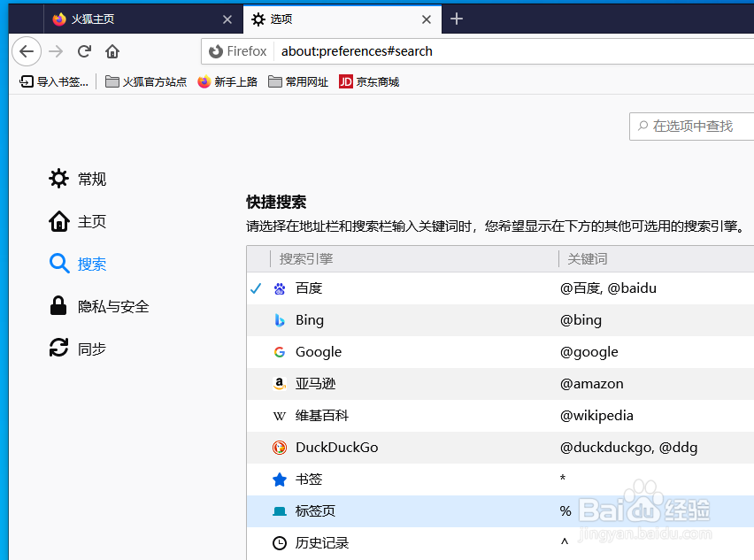
Task: Click the lock icon for 隐私与安全
Action: [58, 306]
